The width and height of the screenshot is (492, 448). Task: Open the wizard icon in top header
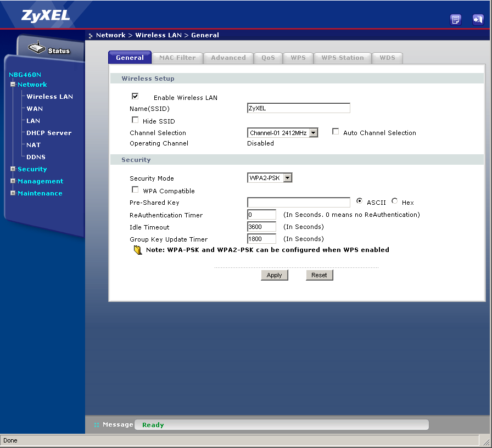(x=456, y=20)
